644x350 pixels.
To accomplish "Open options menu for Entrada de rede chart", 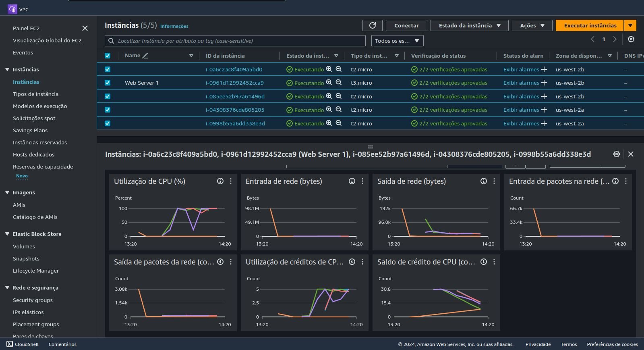I will (362, 181).
